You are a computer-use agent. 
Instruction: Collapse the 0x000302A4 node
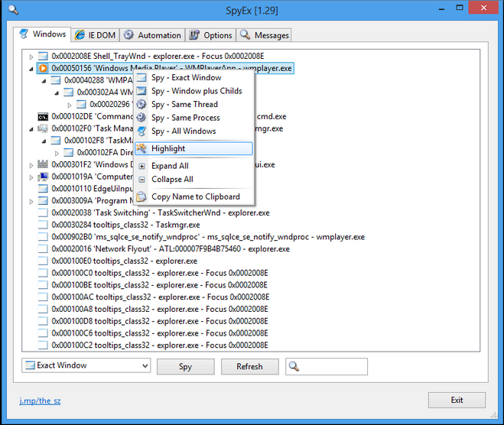57,93
